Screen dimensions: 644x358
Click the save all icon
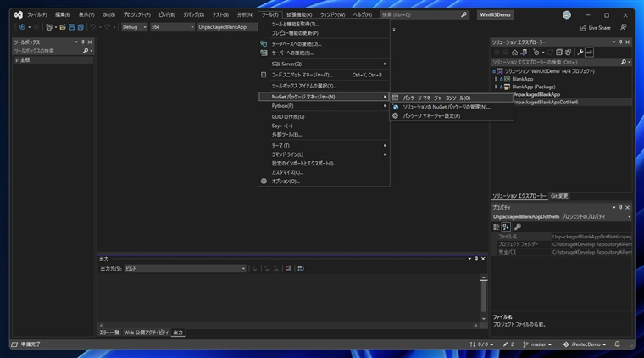pyautogui.click(x=80, y=27)
